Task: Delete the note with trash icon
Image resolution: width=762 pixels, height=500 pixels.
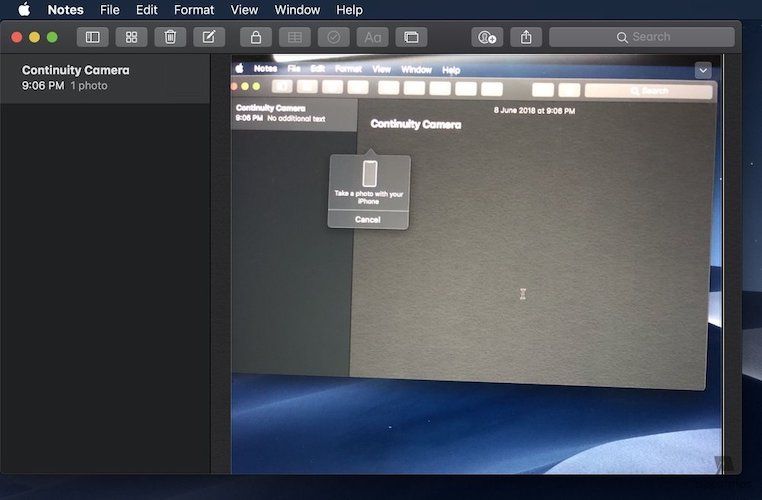Action: point(170,37)
